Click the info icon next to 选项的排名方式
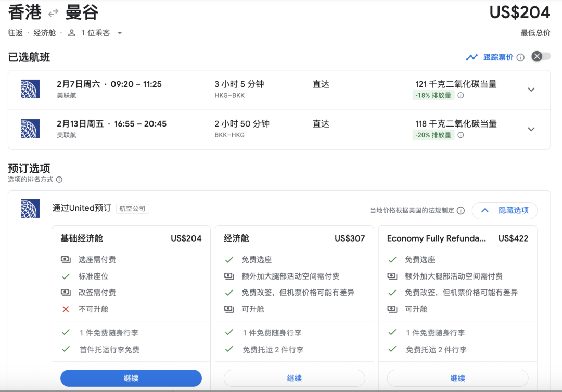The height and width of the screenshot is (392, 562). [x=59, y=180]
